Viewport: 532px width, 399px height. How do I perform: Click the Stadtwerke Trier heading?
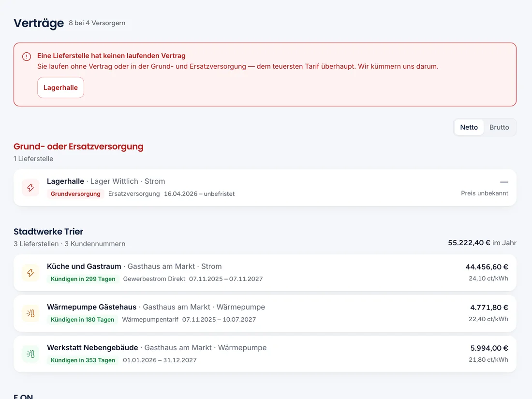point(48,231)
